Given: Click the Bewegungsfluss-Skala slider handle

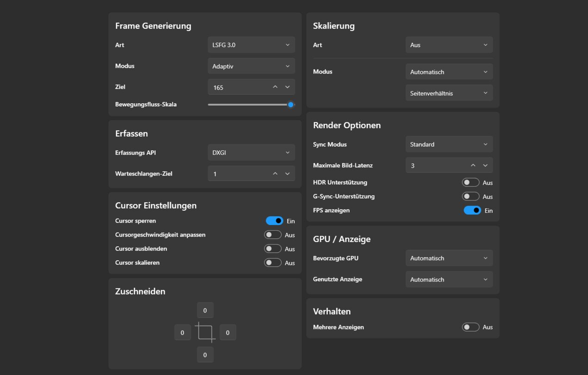Looking at the screenshot, I should [291, 105].
